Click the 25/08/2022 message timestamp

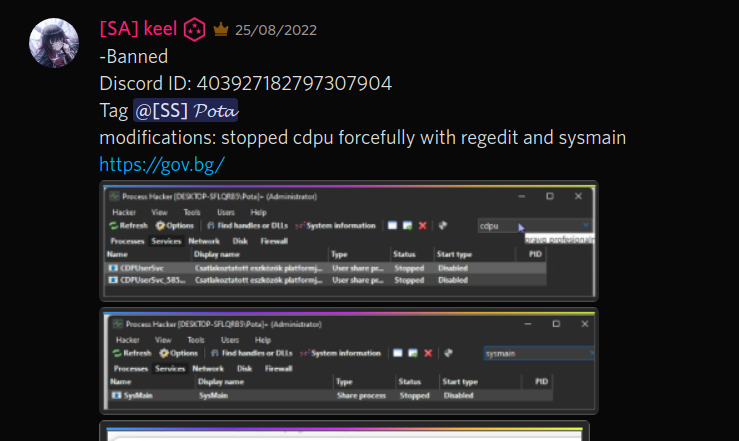pyautogui.click(x=276, y=30)
